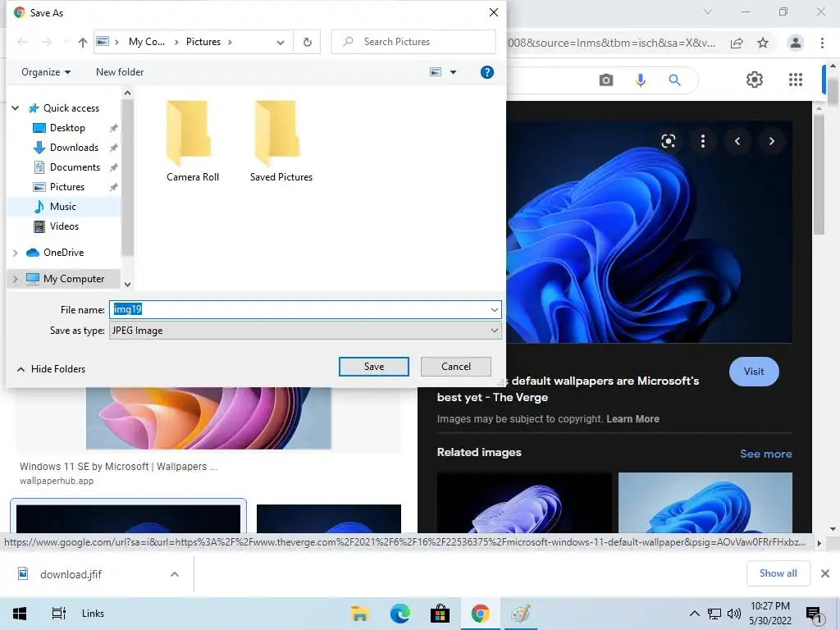The image size is (840, 630).
Task: Expand the OneDrive tree node
Action: pyautogui.click(x=16, y=253)
